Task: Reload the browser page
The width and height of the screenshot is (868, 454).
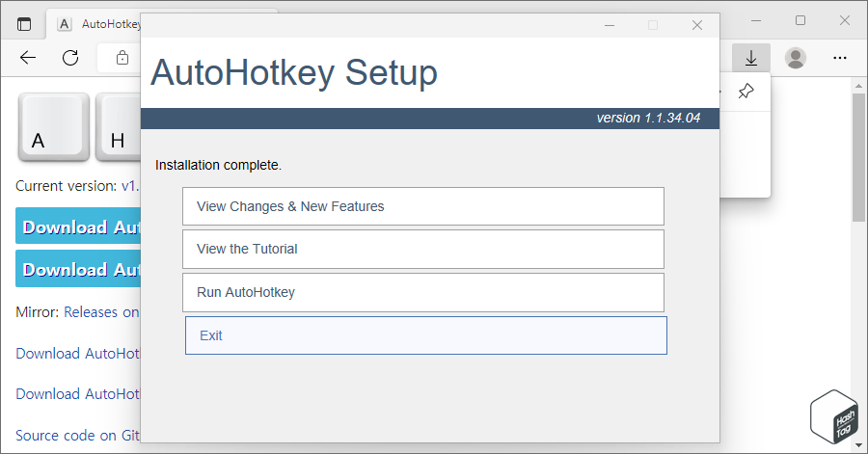Action: [x=70, y=58]
